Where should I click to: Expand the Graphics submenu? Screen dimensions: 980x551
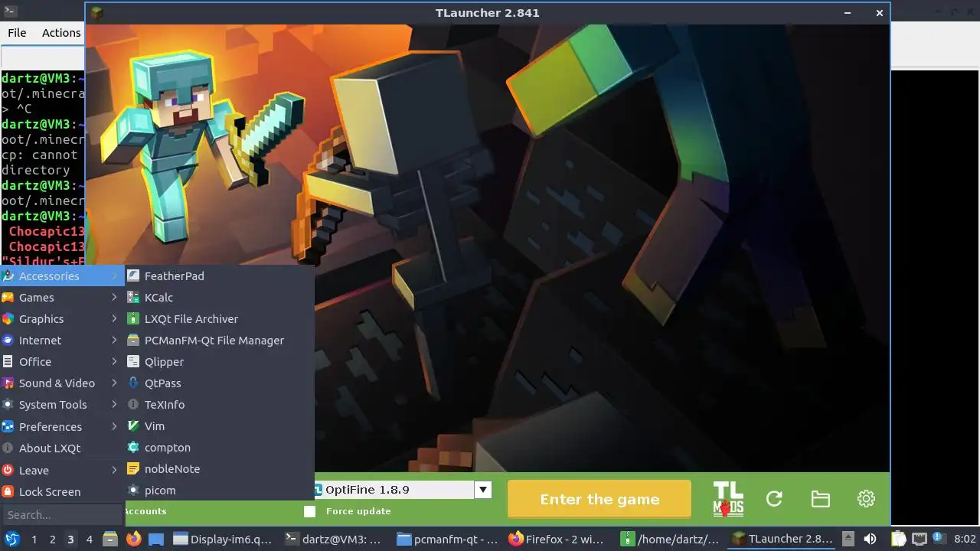tap(63, 318)
